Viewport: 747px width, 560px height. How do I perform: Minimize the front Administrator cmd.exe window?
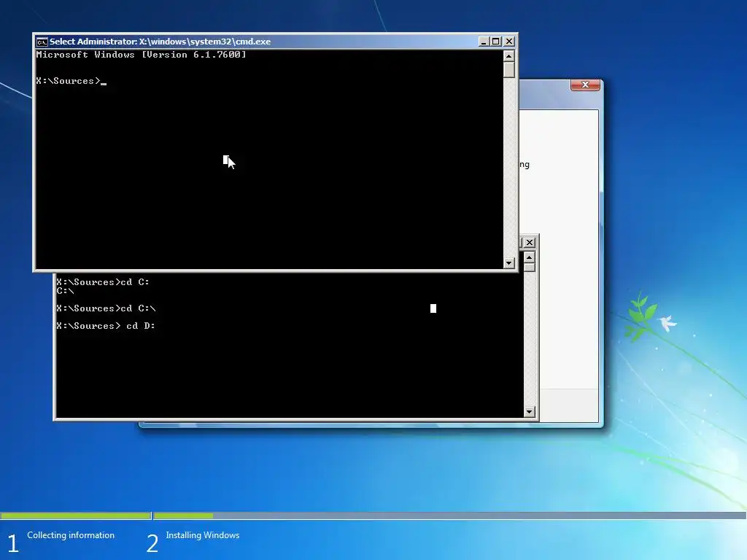coord(484,42)
